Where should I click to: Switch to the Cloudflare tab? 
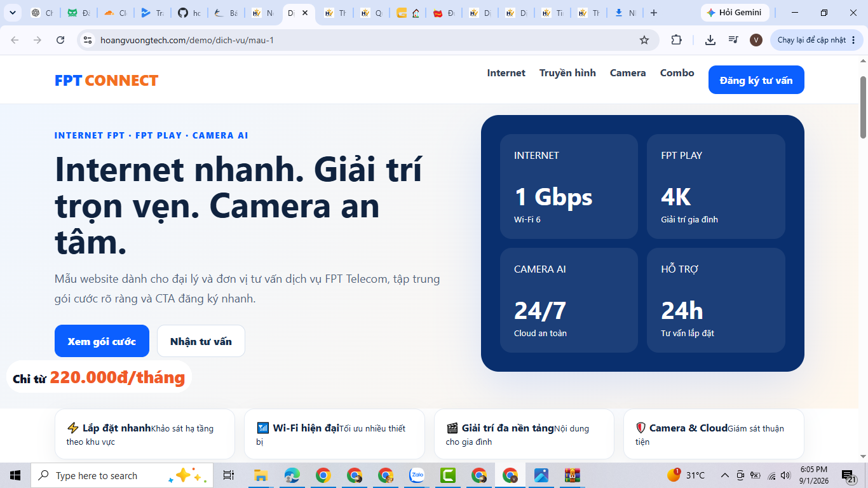point(116,13)
